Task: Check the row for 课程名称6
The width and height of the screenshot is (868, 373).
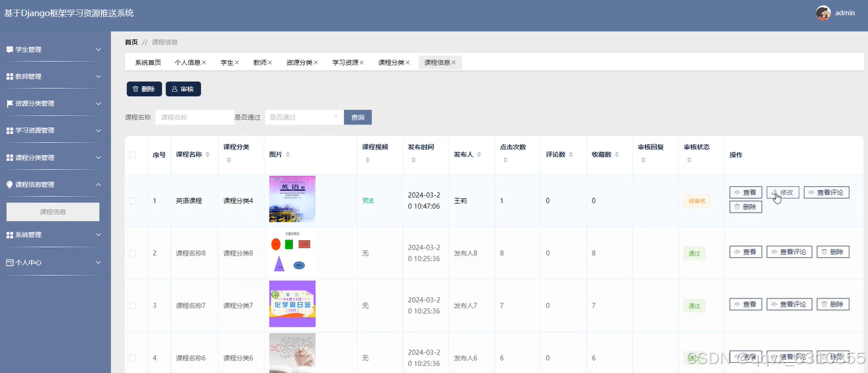Action: coord(133,358)
